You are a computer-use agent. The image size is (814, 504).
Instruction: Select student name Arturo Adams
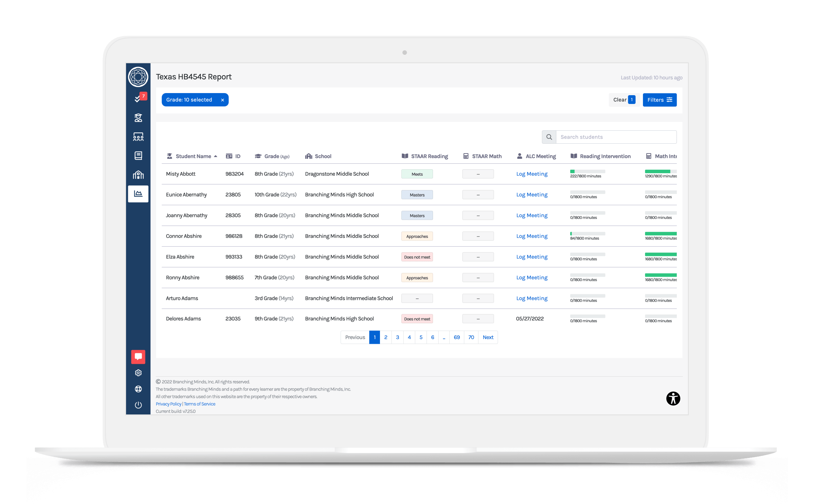(182, 298)
